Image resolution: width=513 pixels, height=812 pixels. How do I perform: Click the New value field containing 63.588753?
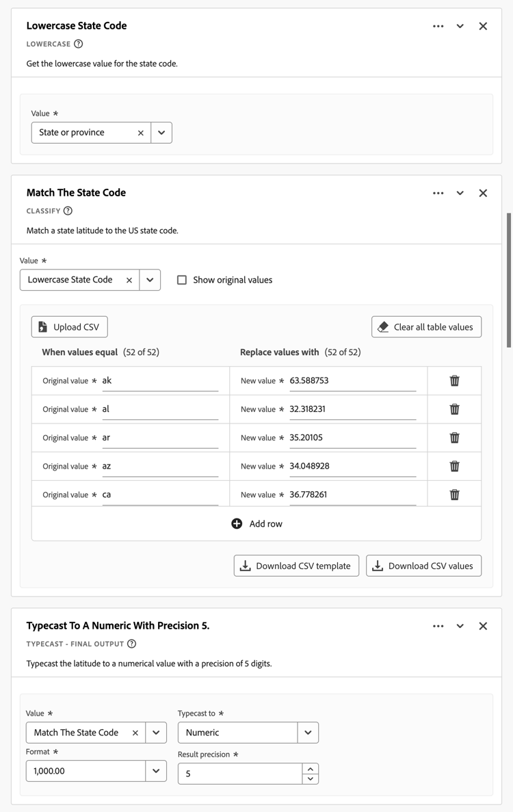(352, 380)
